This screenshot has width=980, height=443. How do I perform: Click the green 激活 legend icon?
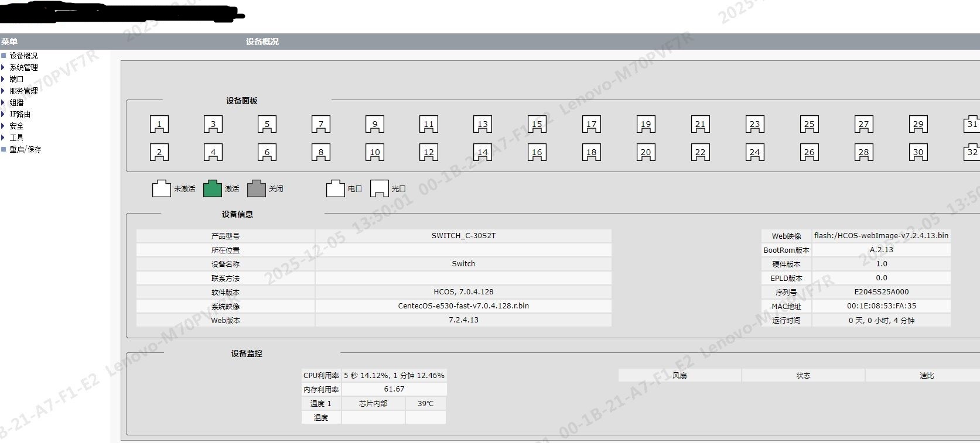(213, 188)
